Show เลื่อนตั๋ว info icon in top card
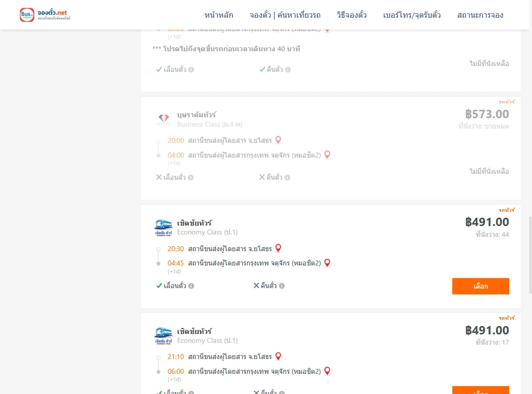The image size is (532, 394). click(191, 69)
